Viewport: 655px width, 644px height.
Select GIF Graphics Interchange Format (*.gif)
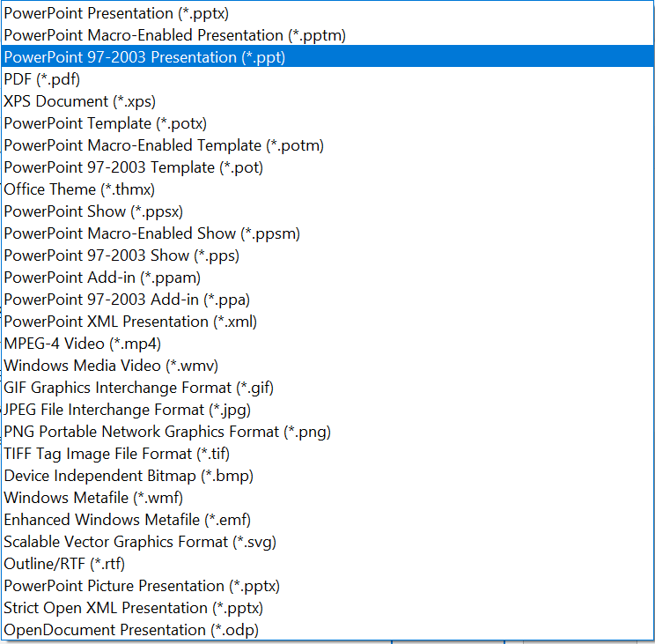tap(327, 388)
